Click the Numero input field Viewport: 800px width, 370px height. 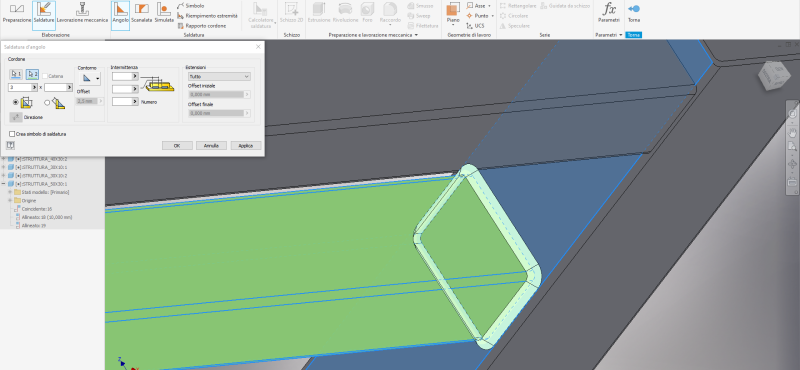[122, 102]
